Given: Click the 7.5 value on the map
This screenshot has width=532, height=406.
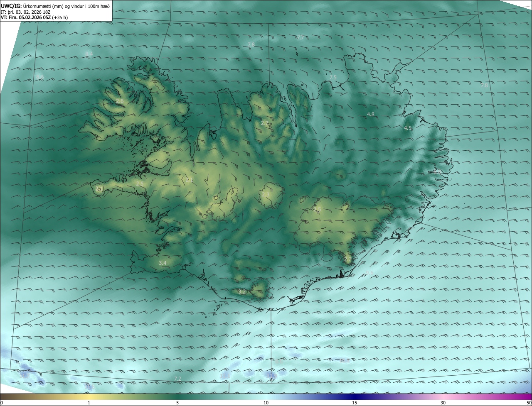Looking at the screenshot, I should coord(333,78).
